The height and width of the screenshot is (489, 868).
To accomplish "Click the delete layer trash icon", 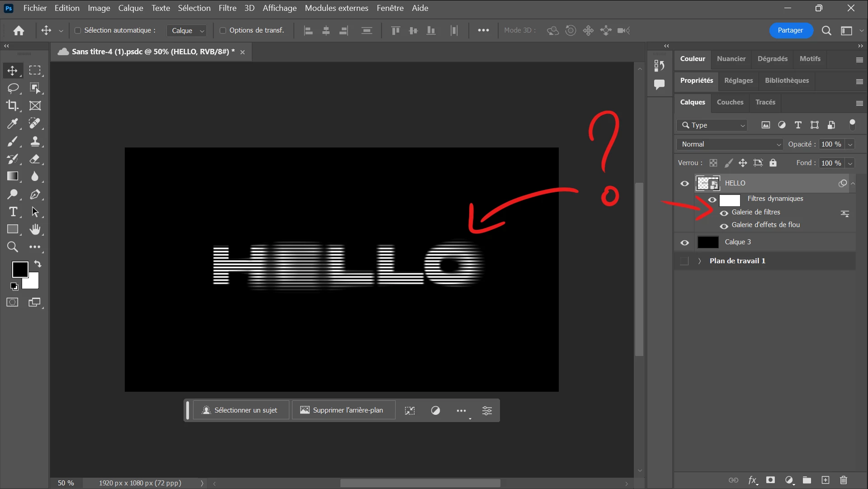I will 843,480.
